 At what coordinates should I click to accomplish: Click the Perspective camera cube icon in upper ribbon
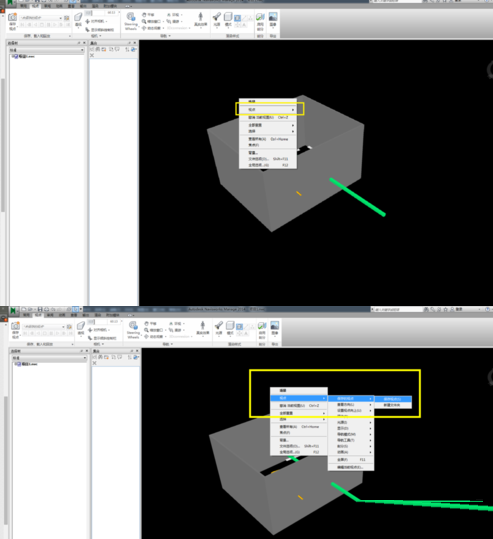coord(78,17)
